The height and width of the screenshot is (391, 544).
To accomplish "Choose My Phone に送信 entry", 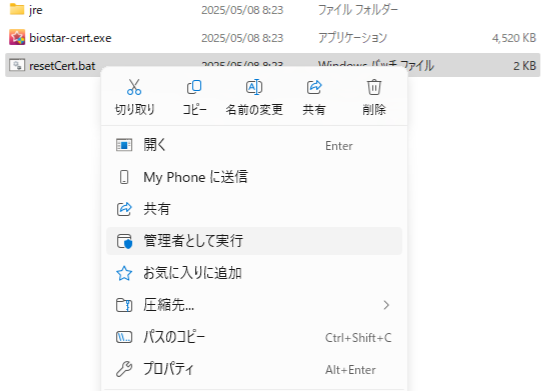I will [254, 177].
